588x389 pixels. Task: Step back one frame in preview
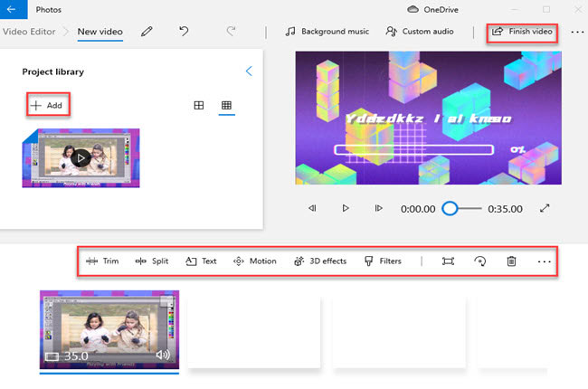pos(312,208)
